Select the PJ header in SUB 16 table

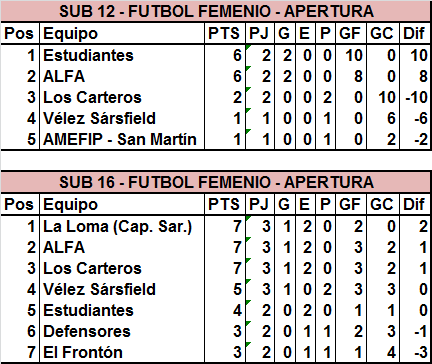(260, 204)
